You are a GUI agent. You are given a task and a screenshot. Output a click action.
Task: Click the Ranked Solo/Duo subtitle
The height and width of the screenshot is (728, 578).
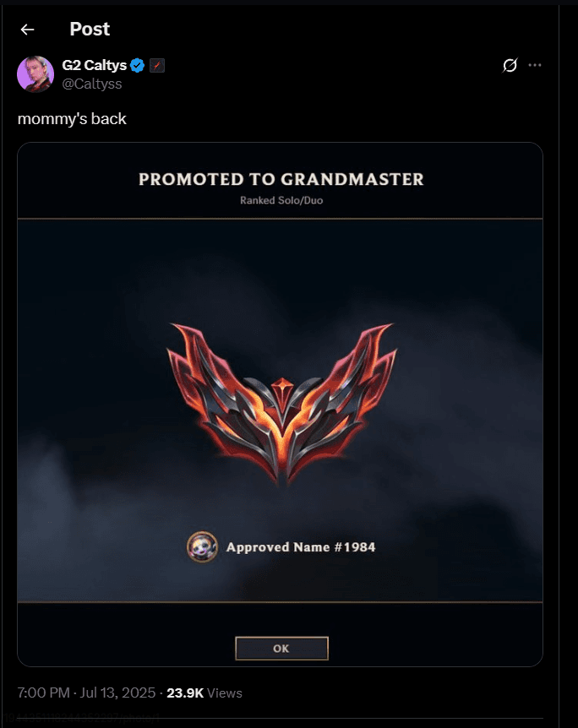(281, 200)
